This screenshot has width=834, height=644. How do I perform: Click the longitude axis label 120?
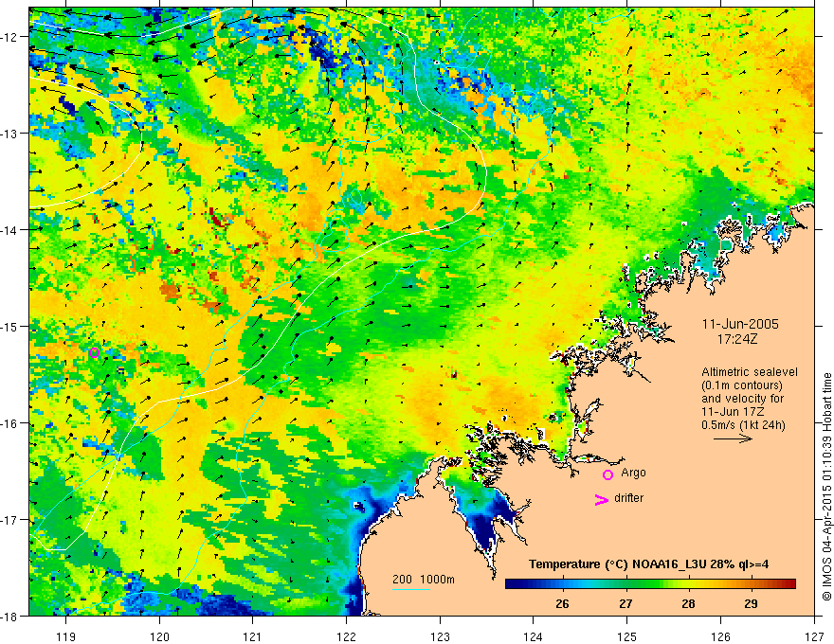pyautogui.click(x=159, y=636)
